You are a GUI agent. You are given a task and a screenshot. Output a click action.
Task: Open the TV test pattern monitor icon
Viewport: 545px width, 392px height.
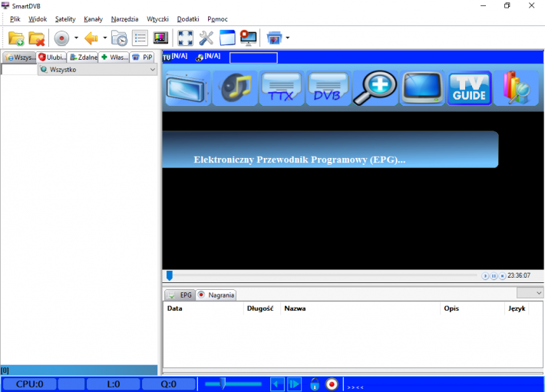(160, 38)
